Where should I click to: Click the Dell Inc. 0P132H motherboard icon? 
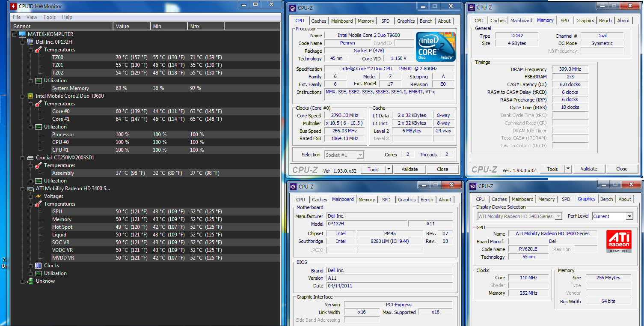30,42
